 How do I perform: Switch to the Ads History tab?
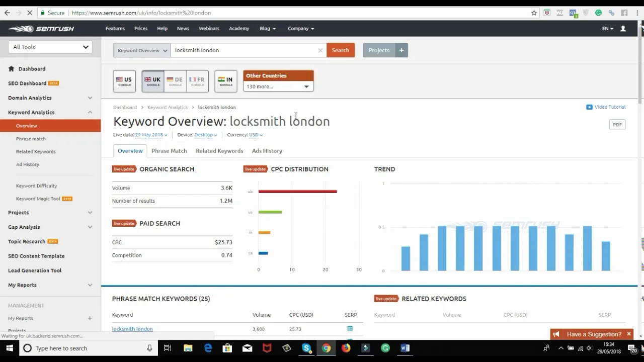point(267,151)
